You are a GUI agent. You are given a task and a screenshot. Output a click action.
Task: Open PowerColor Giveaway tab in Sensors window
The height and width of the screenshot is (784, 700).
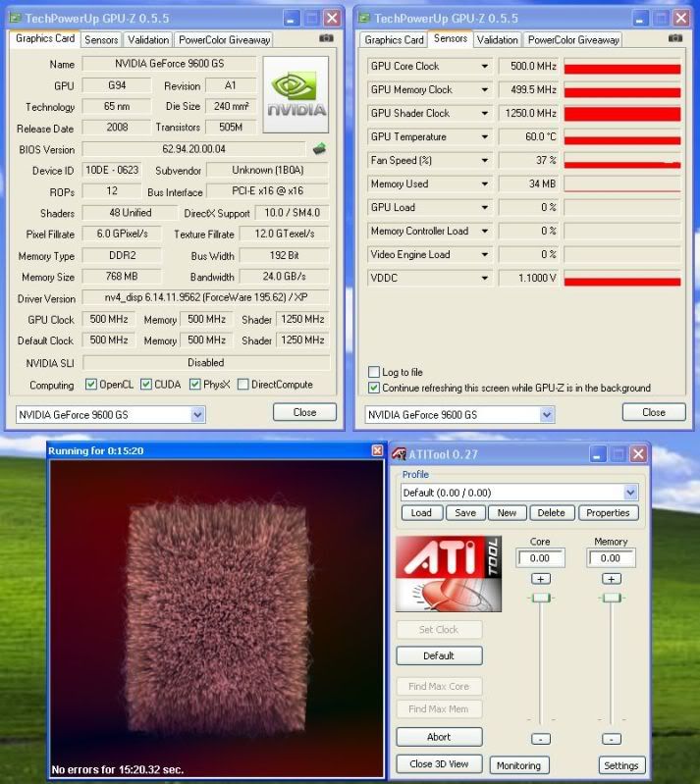pos(573,40)
